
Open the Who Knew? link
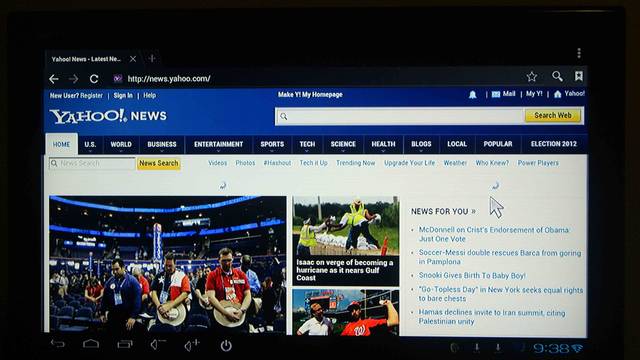pyautogui.click(x=492, y=163)
